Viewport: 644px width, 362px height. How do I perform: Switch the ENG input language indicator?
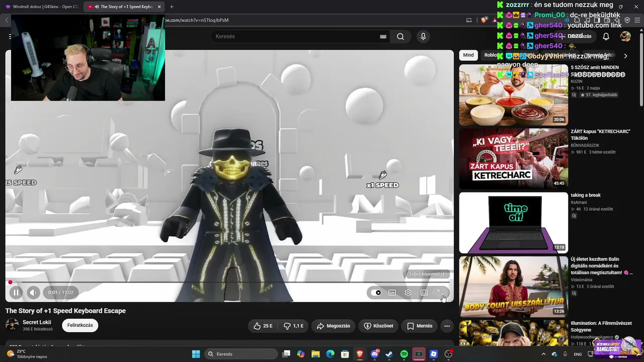[578, 354]
